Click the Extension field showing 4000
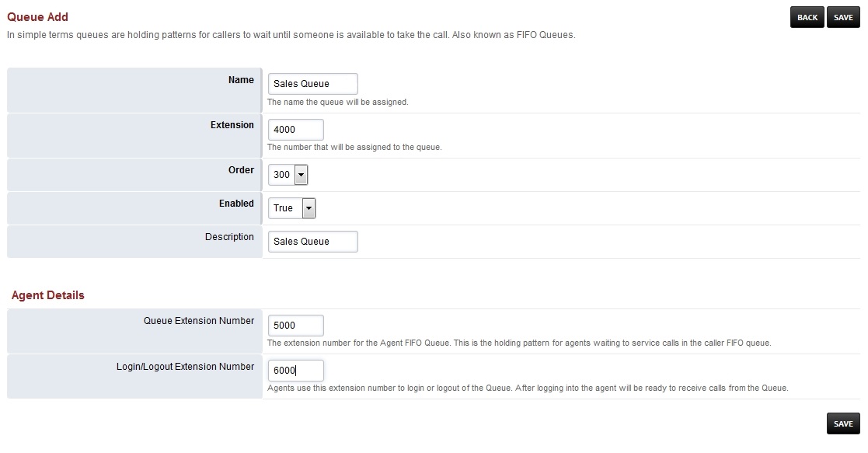Image resolution: width=868 pixels, height=453 pixels. point(295,130)
